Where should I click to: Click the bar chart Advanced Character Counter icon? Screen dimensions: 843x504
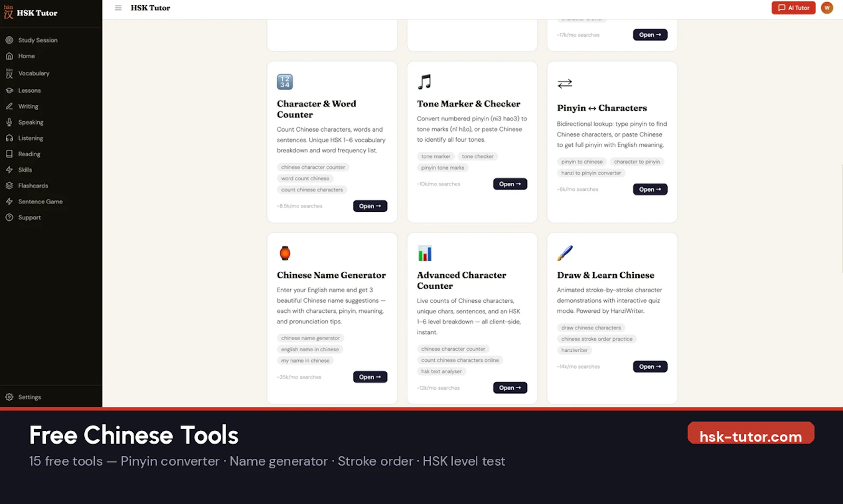(425, 253)
